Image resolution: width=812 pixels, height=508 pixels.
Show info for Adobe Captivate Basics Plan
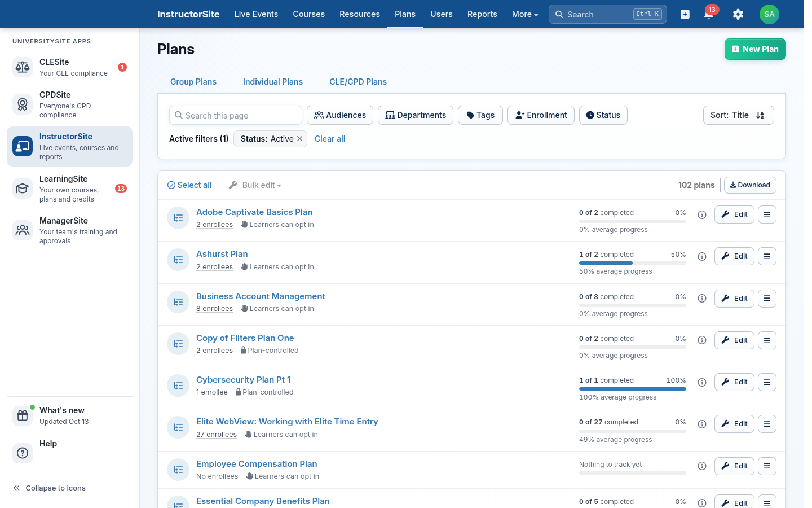(x=702, y=214)
